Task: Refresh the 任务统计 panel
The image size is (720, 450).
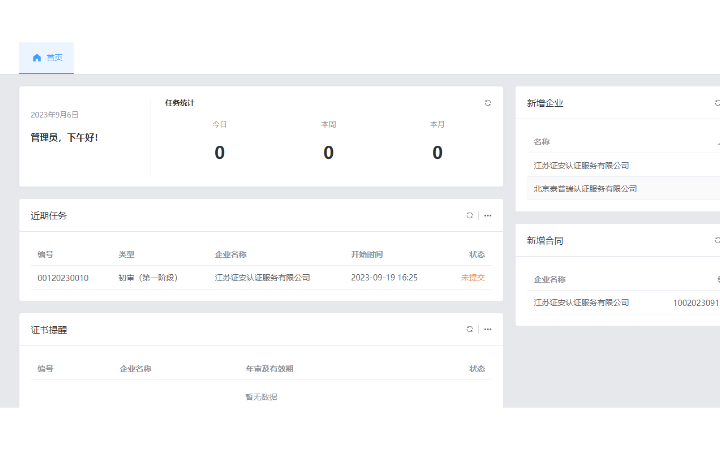Action: click(x=488, y=103)
